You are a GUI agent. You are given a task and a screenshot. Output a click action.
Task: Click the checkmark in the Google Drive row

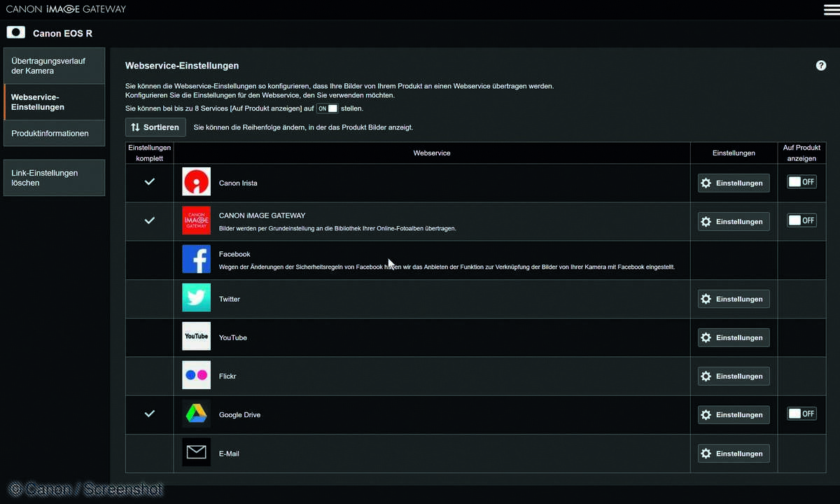[149, 413]
